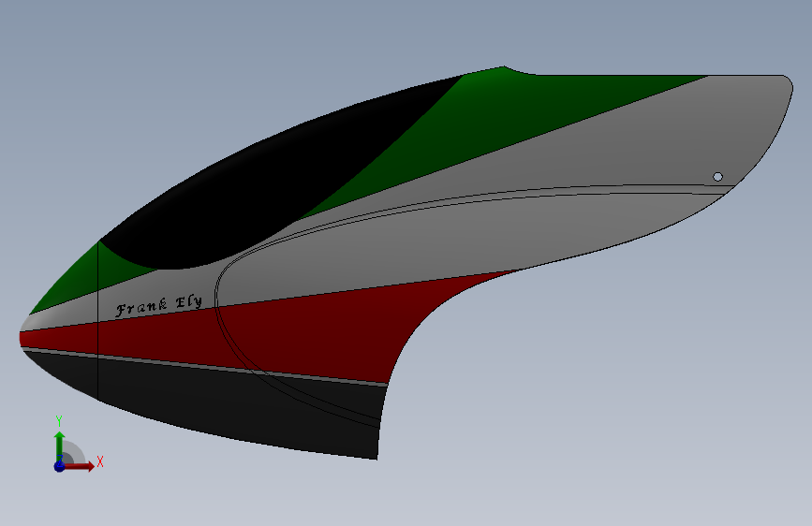Select the small mounting hole on the canopy
This screenshot has height=526, width=812.
point(717,177)
